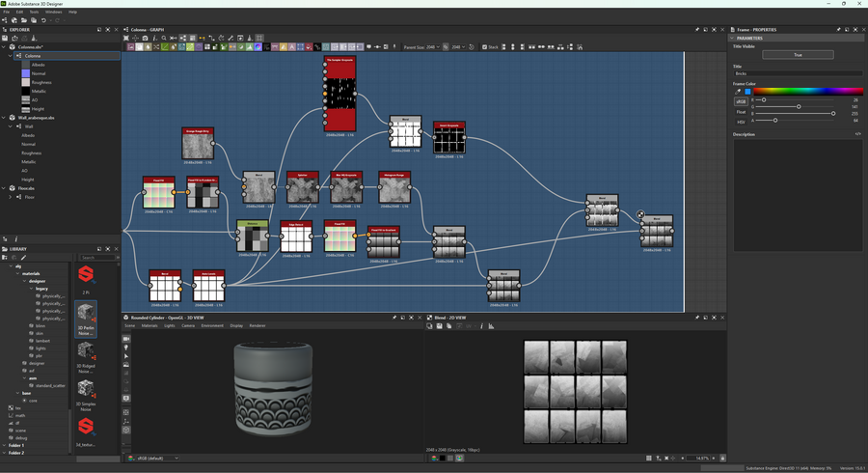Click the undo arrow in main toolbar

43,20
